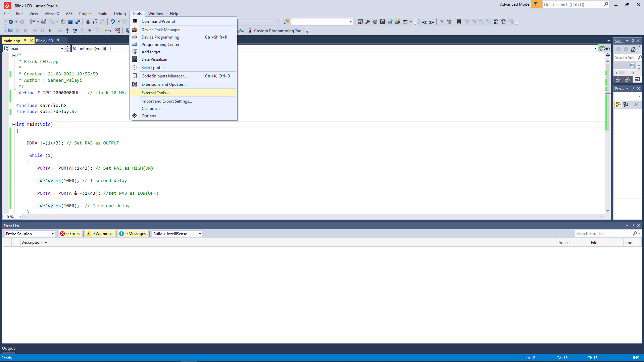
Task: Toggle auto-hide pin on Error List panel
Action: [x=633, y=226]
